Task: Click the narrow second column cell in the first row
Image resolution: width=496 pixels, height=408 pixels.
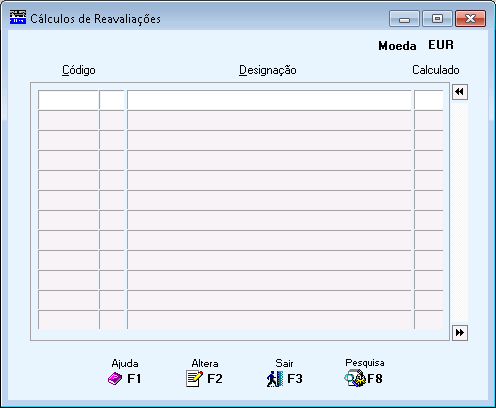Action: (x=112, y=100)
